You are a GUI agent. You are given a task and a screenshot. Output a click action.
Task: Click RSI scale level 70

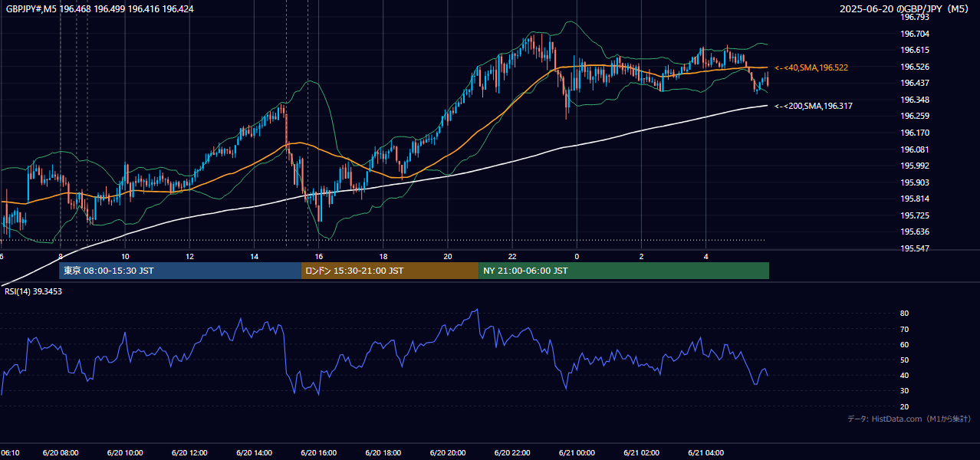904,329
